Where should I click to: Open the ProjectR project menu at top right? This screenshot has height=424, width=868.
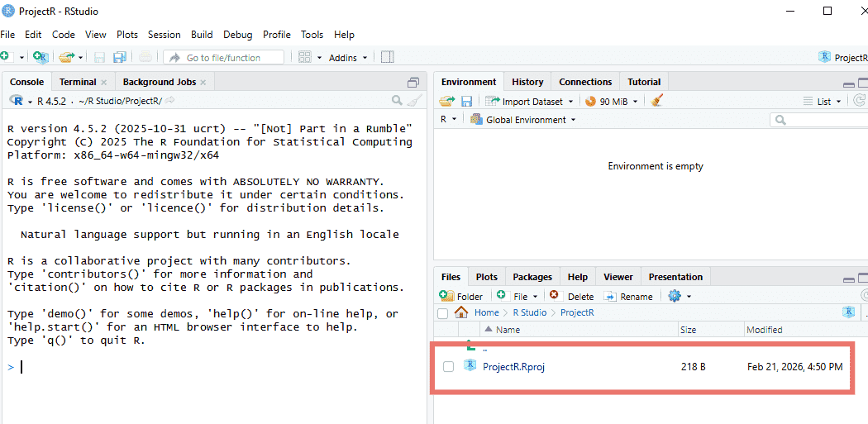point(843,58)
